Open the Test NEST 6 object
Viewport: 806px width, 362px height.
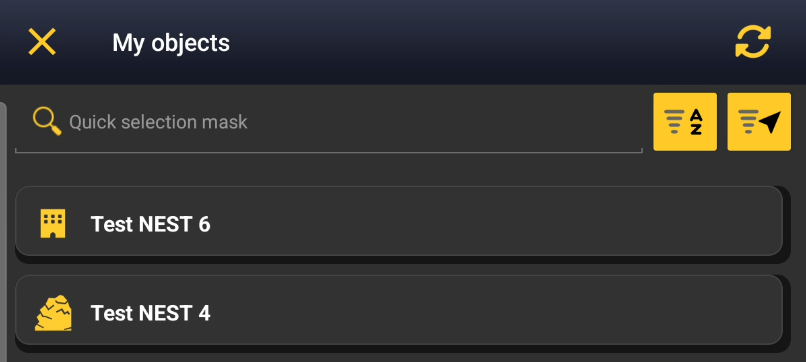coord(399,221)
